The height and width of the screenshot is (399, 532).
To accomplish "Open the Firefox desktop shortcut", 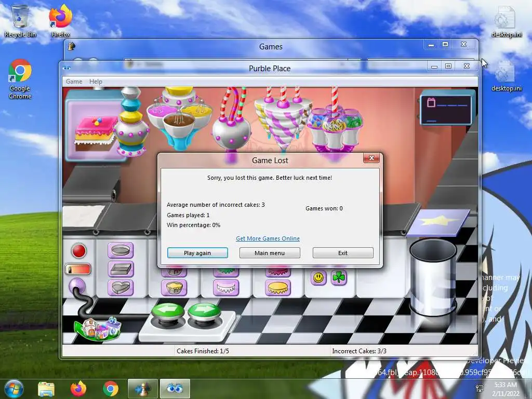I will point(60,21).
